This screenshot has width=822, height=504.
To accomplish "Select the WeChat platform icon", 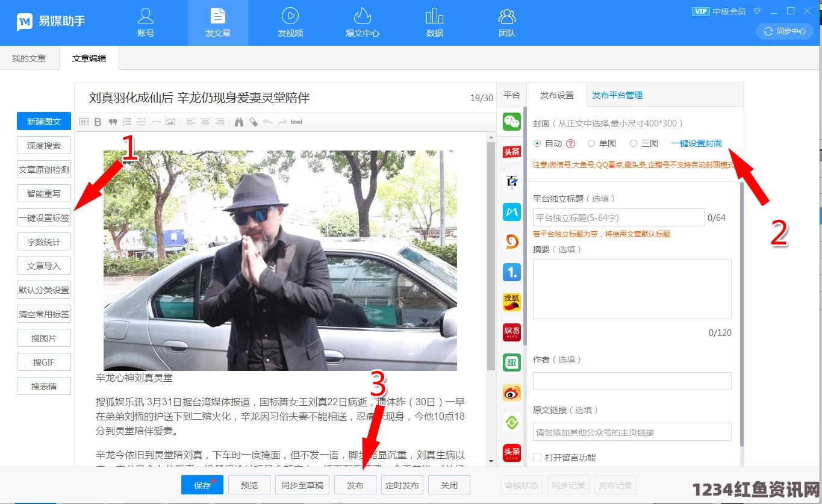I will [x=512, y=122].
